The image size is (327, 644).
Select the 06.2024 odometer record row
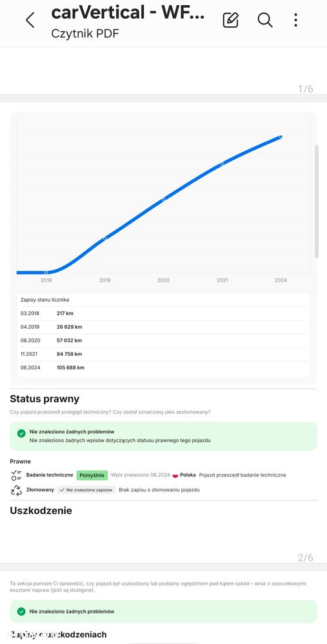click(164, 367)
